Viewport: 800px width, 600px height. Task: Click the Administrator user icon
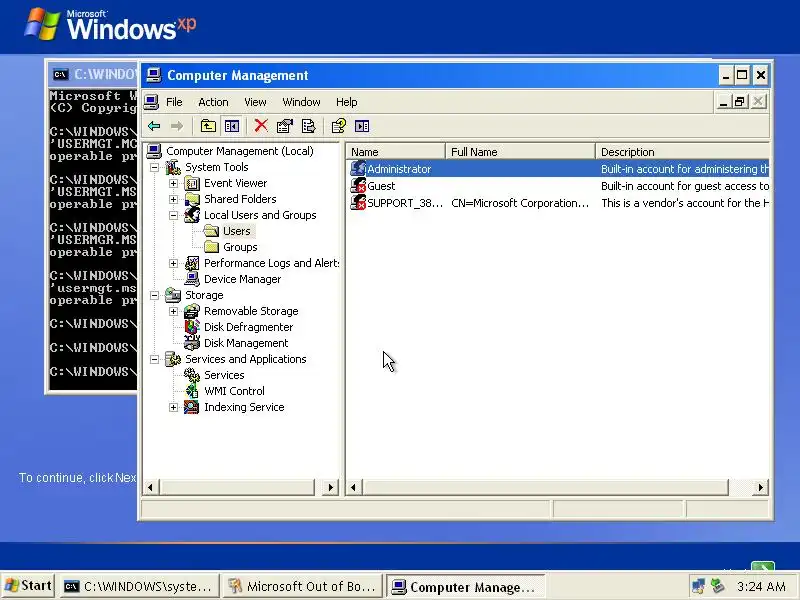click(x=358, y=168)
